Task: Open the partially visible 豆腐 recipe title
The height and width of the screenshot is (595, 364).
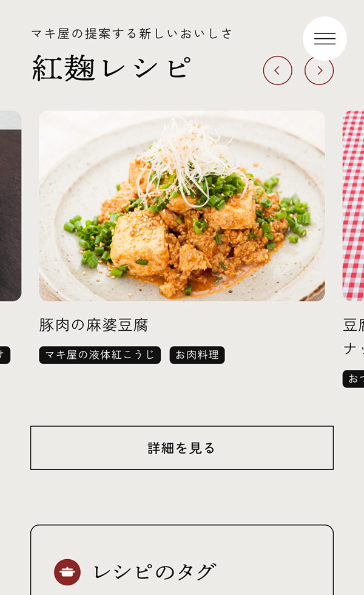Action: tap(353, 325)
